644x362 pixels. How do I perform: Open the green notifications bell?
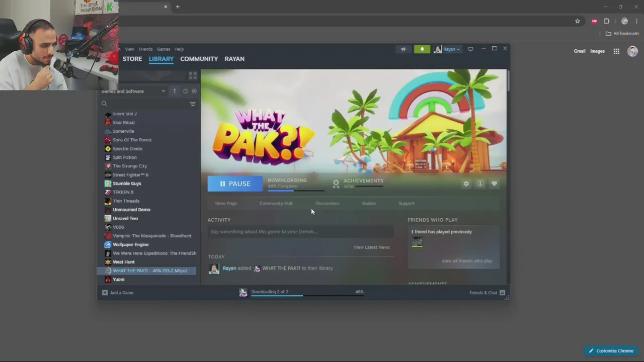422,49
